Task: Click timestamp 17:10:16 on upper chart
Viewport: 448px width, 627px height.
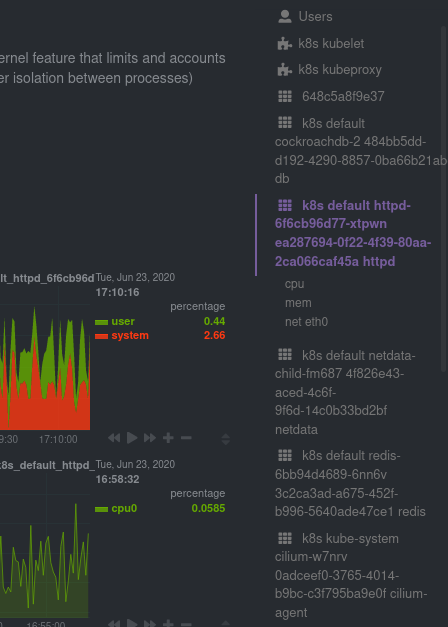Action: point(117,293)
